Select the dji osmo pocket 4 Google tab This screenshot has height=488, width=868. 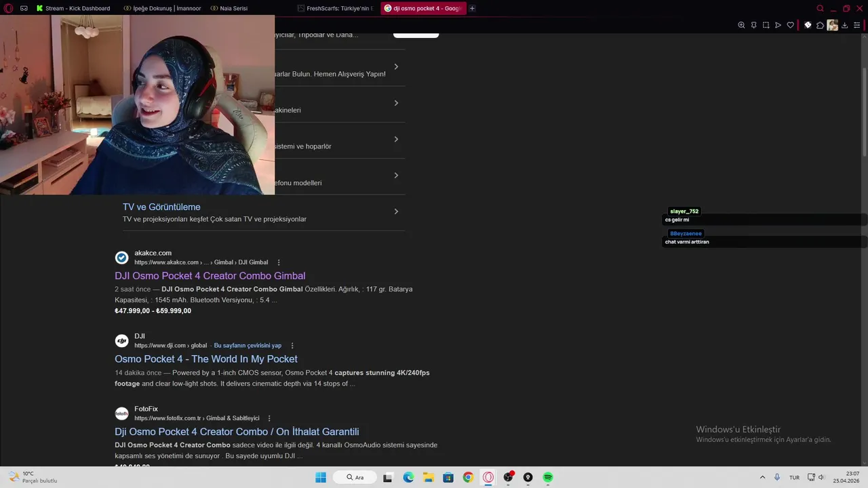tap(422, 8)
